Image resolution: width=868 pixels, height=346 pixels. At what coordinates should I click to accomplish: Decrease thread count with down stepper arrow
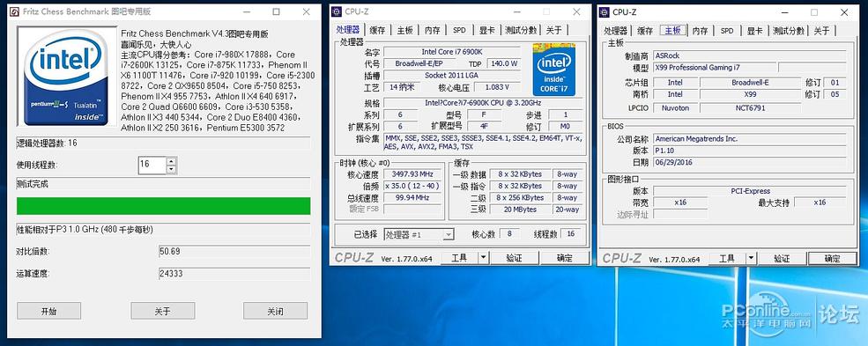tap(171, 169)
